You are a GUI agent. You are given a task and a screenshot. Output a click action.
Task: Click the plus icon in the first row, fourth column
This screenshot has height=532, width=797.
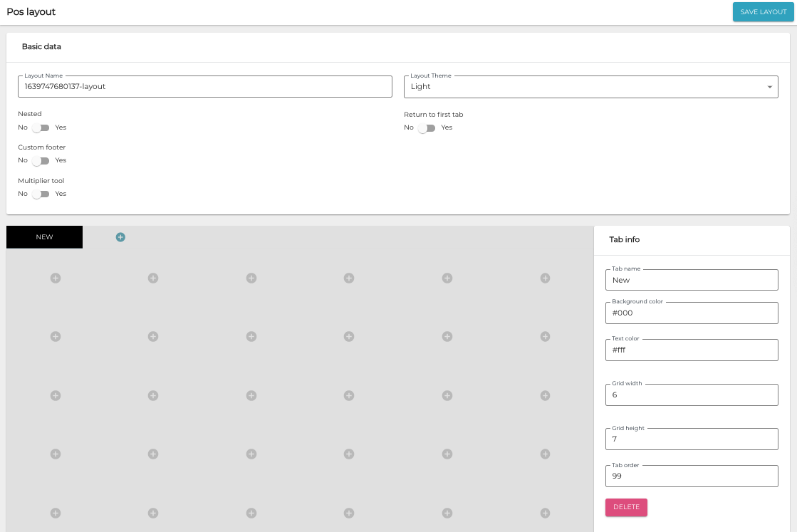(x=348, y=278)
